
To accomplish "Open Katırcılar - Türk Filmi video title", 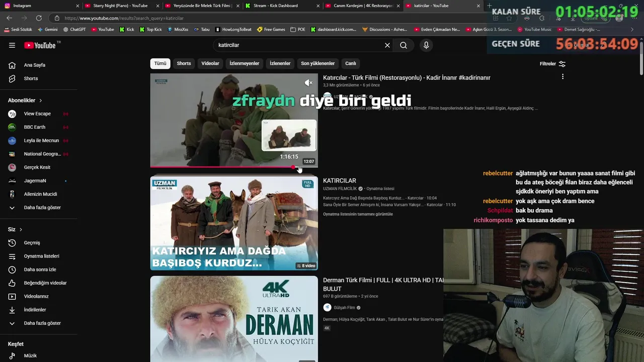I will click(x=407, y=77).
